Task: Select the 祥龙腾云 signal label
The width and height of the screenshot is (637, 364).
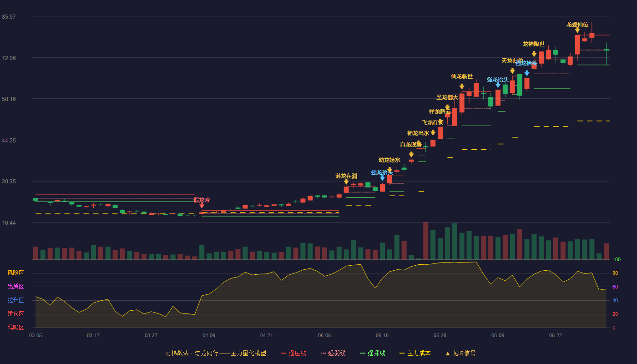Action: point(440,111)
